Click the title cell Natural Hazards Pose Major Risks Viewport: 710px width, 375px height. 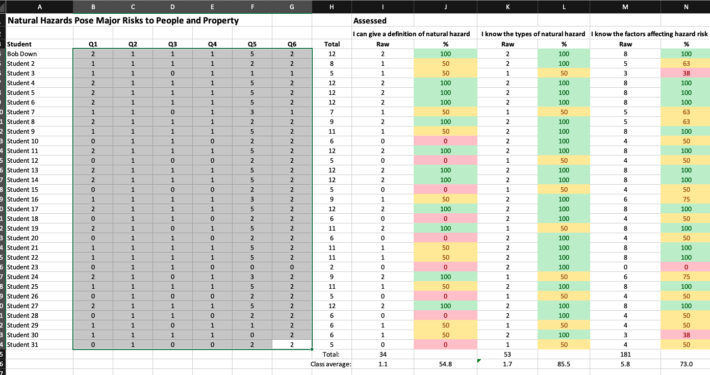coord(123,20)
